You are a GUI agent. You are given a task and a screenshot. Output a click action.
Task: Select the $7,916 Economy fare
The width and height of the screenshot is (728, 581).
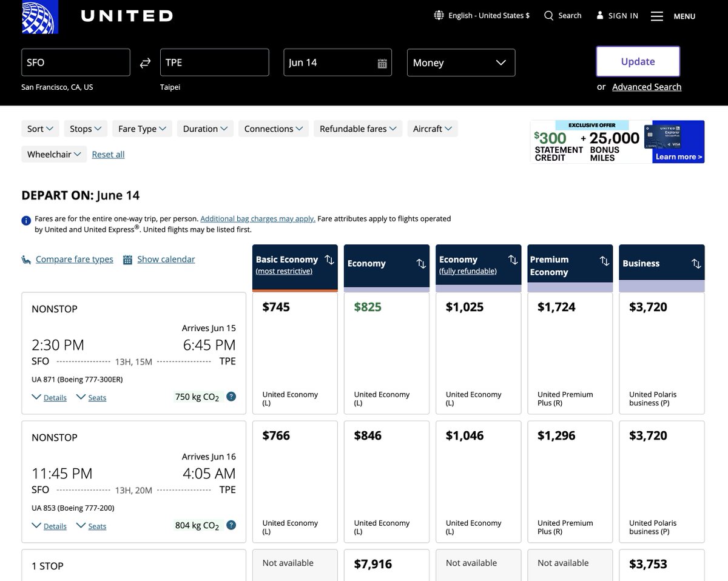tap(386, 565)
